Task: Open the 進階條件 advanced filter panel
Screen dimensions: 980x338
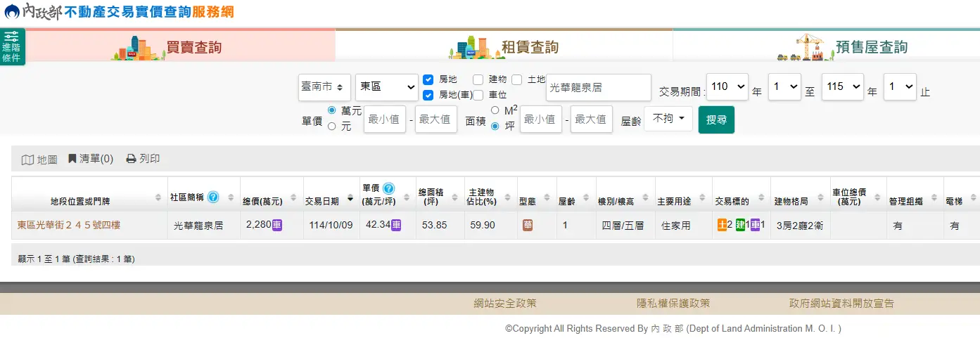Action: (12, 47)
